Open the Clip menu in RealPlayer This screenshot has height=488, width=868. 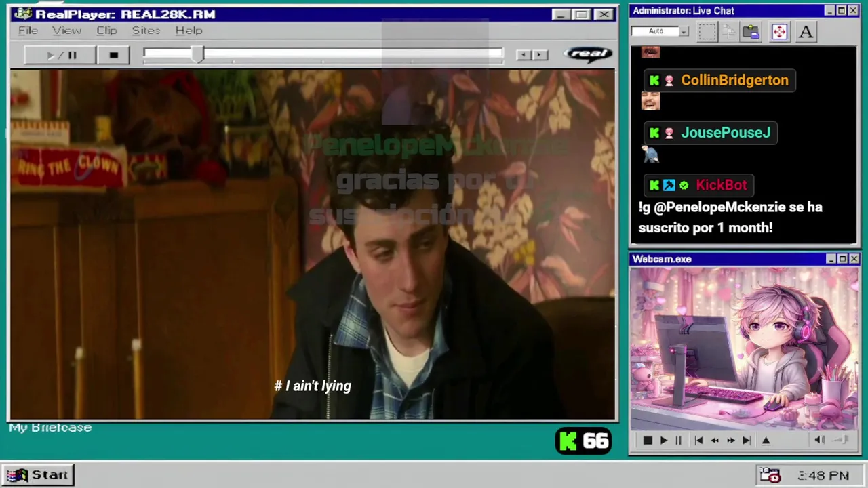click(x=106, y=30)
